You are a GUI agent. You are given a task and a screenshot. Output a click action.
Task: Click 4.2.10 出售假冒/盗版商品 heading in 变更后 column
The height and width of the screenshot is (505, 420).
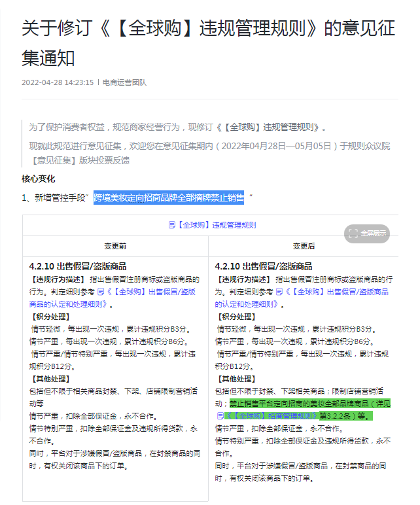tap(264, 266)
